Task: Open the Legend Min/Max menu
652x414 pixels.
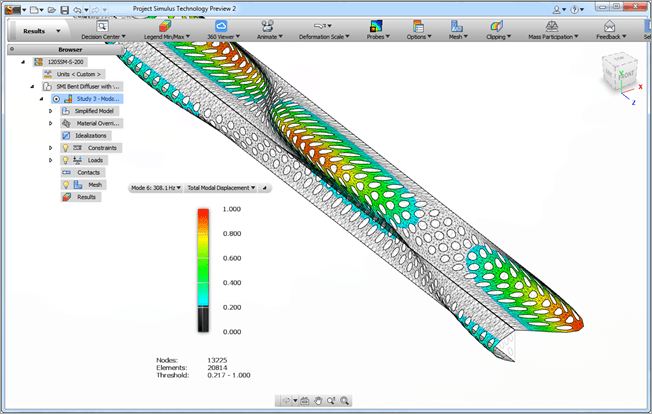Action: point(167,37)
